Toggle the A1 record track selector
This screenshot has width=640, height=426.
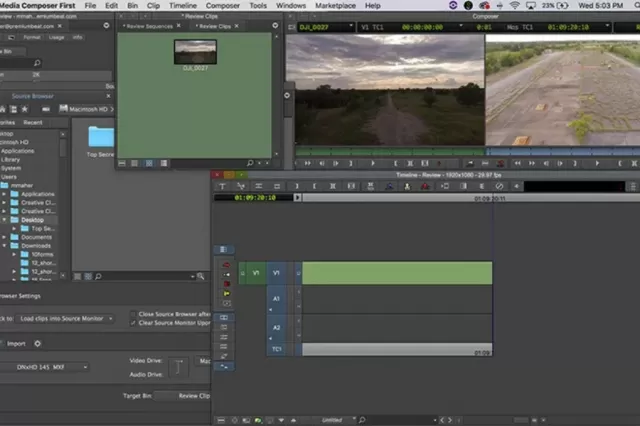tap(276, 299)
